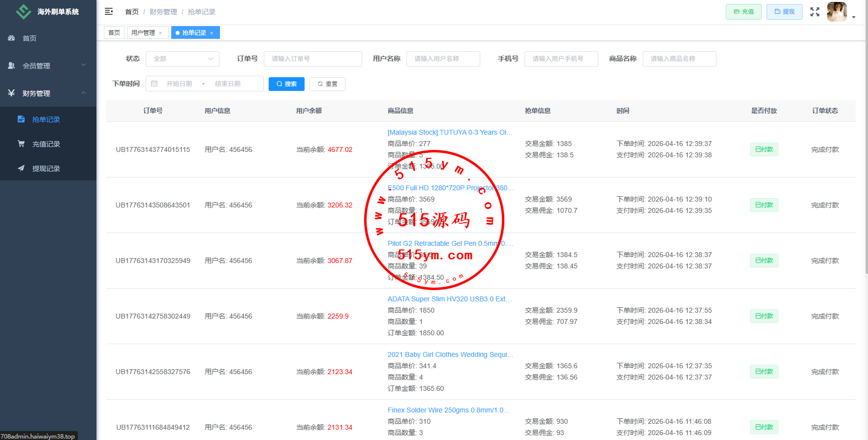Click the 充值 button in header
Image resolution: width=868 pixels, height=440 pixels.
[x=744, y=12]
